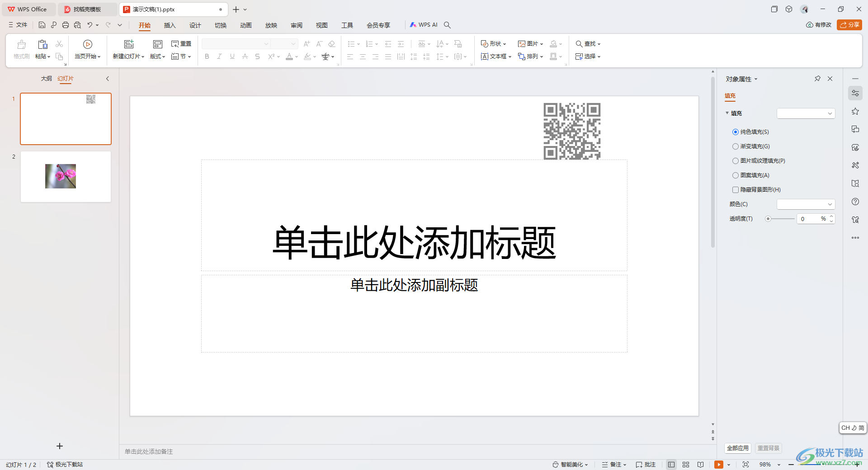Switch to slide sorter view icon
The width and height of the screenshot is (868, 470).
pos(686,465)
